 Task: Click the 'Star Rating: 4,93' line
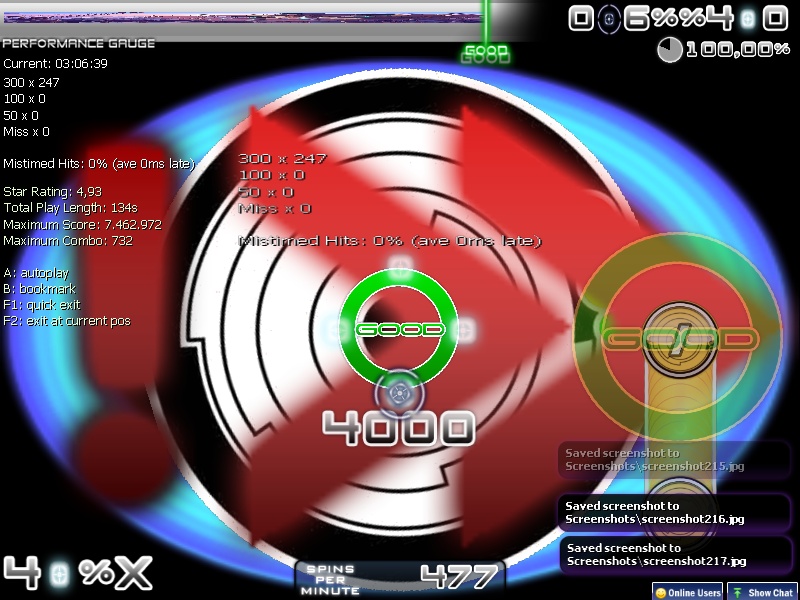(53, 192)
